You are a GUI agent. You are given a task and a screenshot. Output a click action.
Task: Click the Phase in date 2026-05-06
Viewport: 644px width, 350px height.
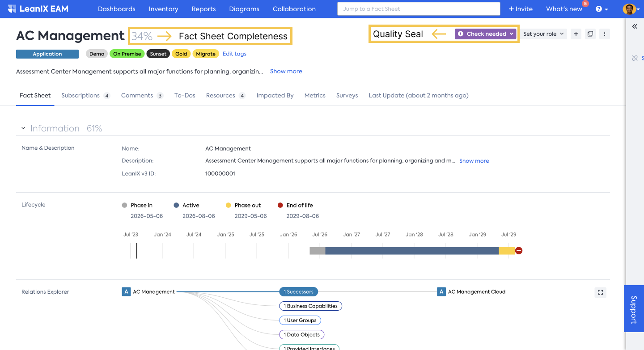pyautogui.click(x=147, y=216)
